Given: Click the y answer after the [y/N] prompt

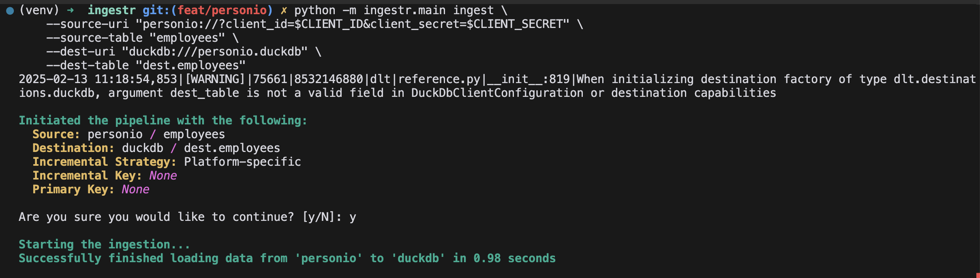Looking at the screenshot, I should 353,218.
